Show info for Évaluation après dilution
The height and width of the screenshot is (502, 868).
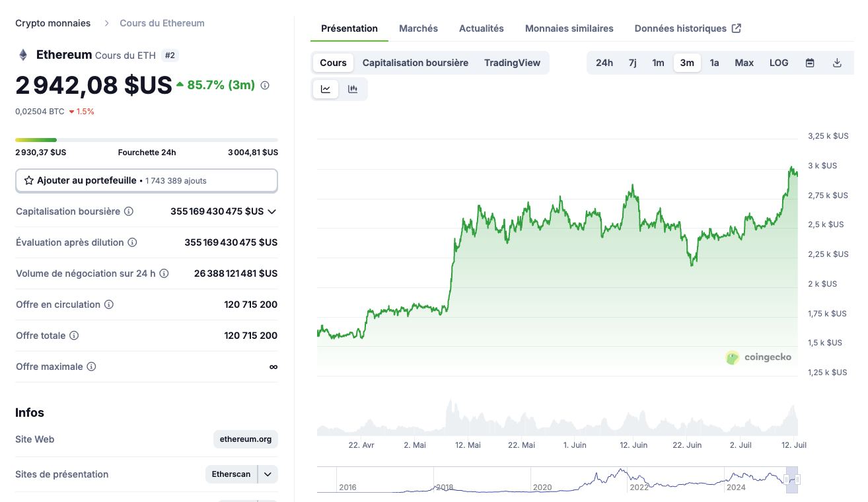pyautogui.click(x=132, y=242)
